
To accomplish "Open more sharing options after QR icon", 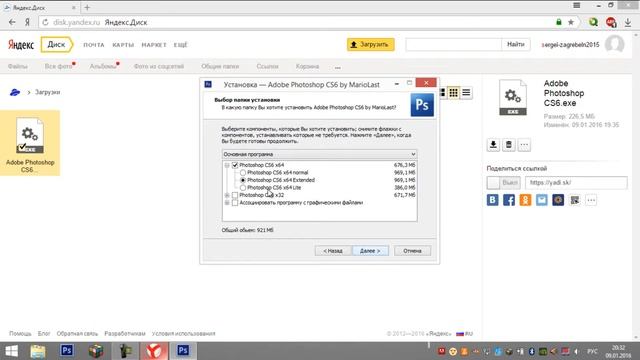I will click(591, 200).
